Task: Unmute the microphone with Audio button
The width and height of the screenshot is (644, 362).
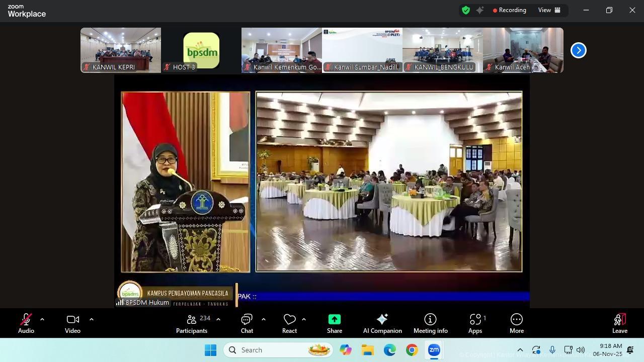Action: point(26,323)
